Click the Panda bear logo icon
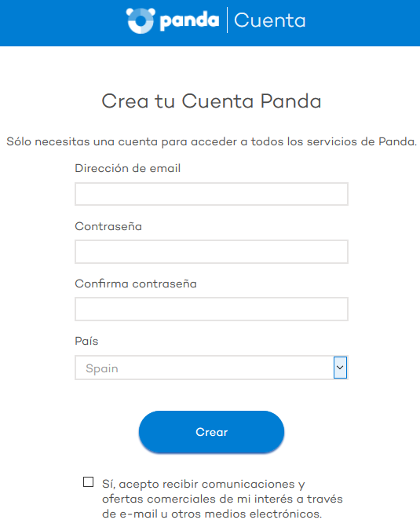The height and width of the screenshot is (527, 420). tap(141, 20)
